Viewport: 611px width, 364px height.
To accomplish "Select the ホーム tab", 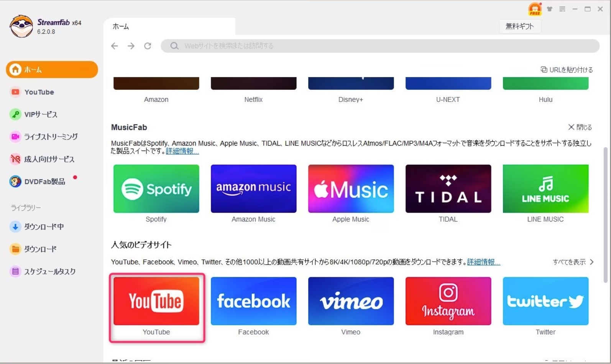I will (x=169, y=26).
